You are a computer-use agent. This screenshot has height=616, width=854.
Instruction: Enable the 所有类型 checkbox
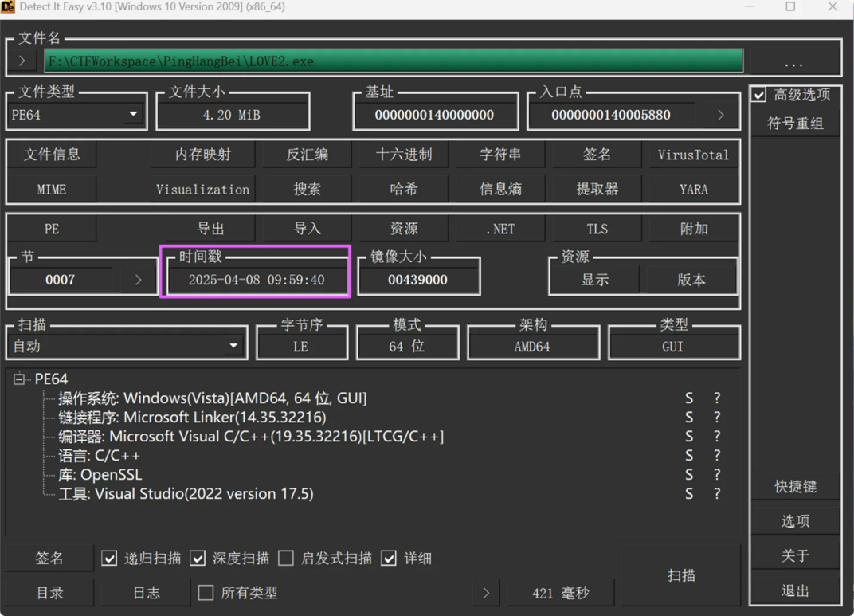[x=206, y=593]
